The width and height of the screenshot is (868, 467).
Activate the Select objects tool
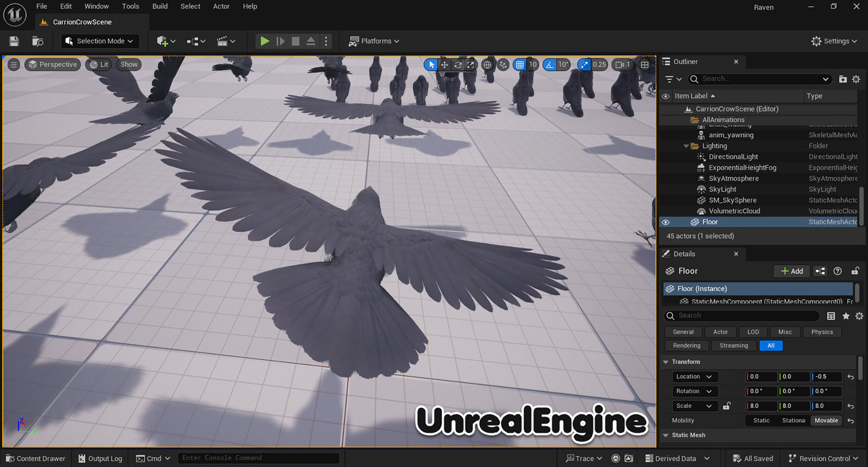tap(431, 65)
